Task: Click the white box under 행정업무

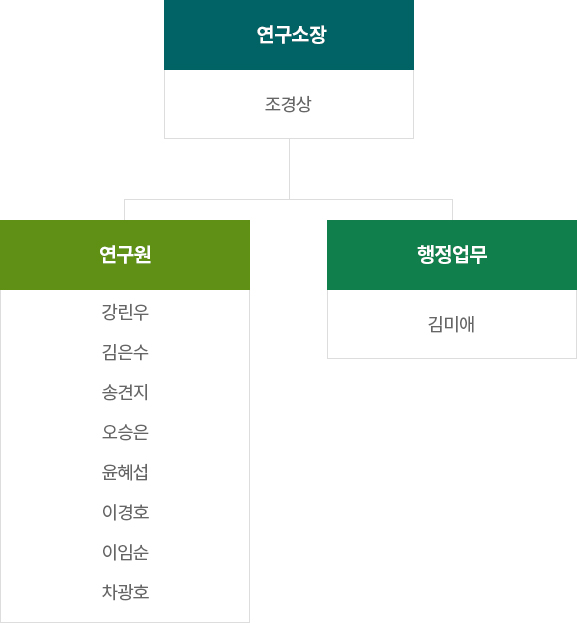Action: tap(452, 324)
